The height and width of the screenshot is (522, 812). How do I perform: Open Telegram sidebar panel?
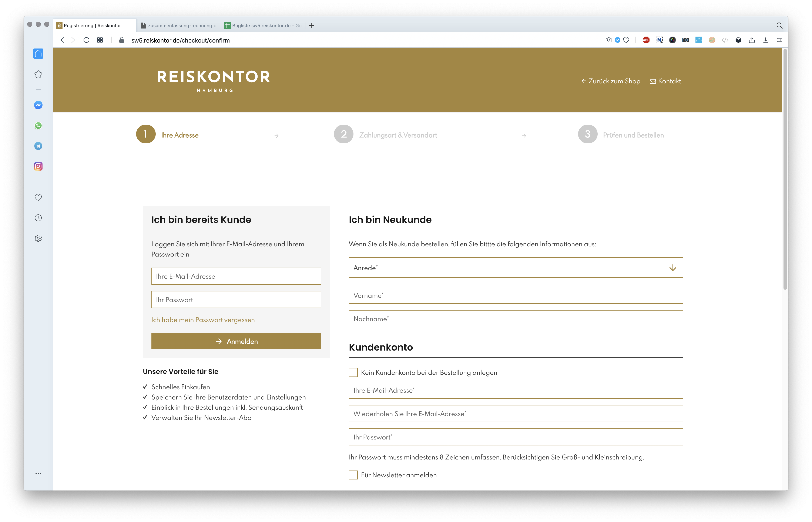(38, 146)
